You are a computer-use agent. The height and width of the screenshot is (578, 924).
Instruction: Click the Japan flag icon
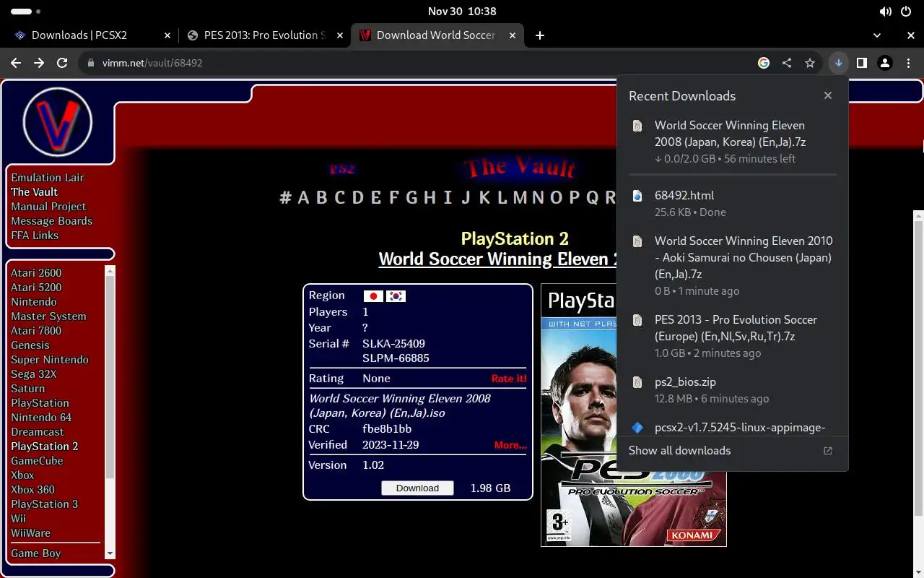(x=373, y=296)
